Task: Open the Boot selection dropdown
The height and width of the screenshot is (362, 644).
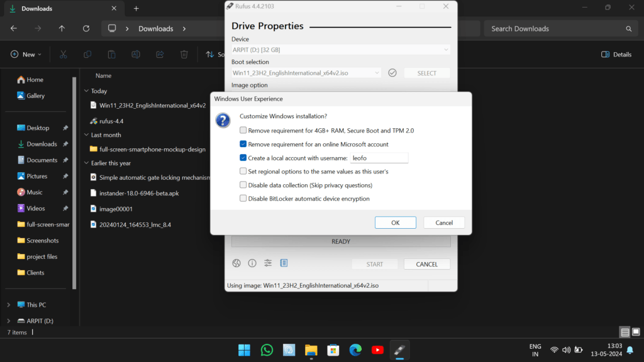Action: tap(306, 73)
